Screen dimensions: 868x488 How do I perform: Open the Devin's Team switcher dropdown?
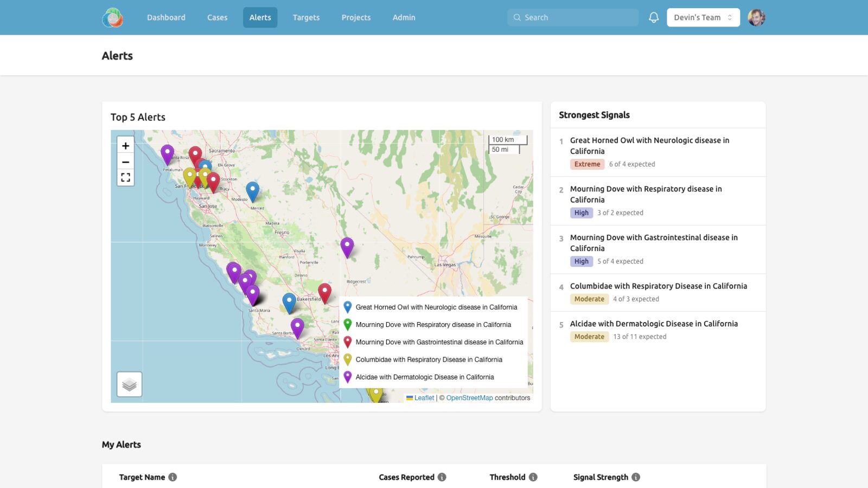703,17
